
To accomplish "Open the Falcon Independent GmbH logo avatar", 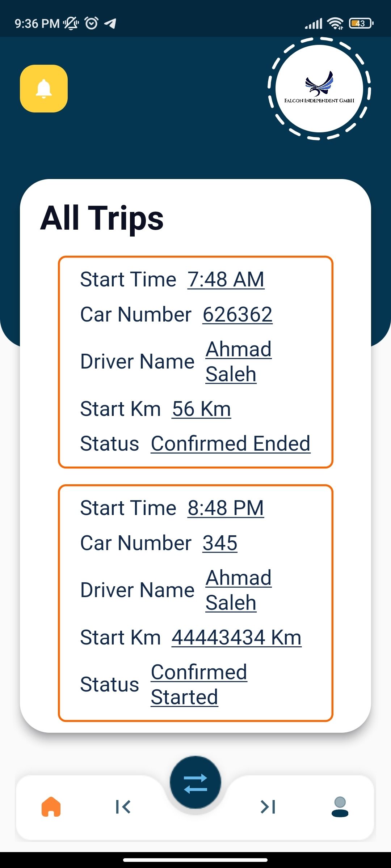I will click(x=319, y=89).
